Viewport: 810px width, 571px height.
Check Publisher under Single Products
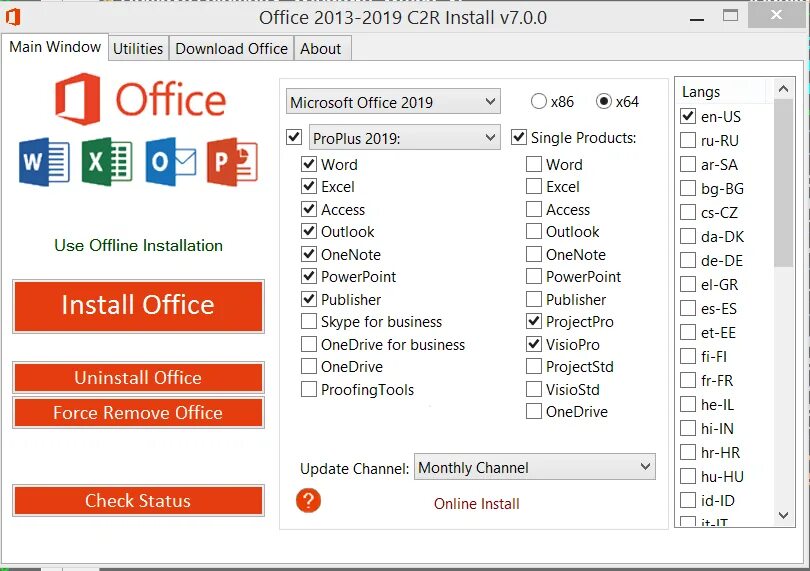click(534, 299)
